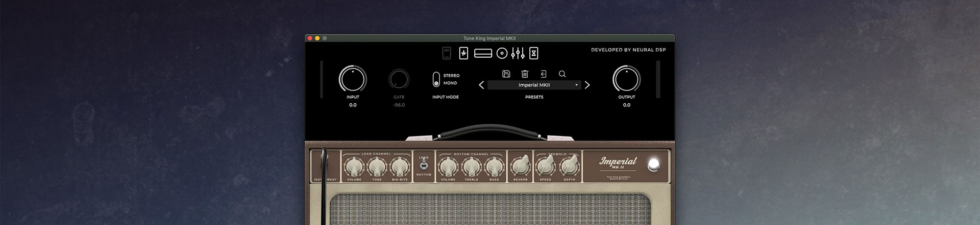
Task: Click the INPUT MODE label
Action: 446,97
